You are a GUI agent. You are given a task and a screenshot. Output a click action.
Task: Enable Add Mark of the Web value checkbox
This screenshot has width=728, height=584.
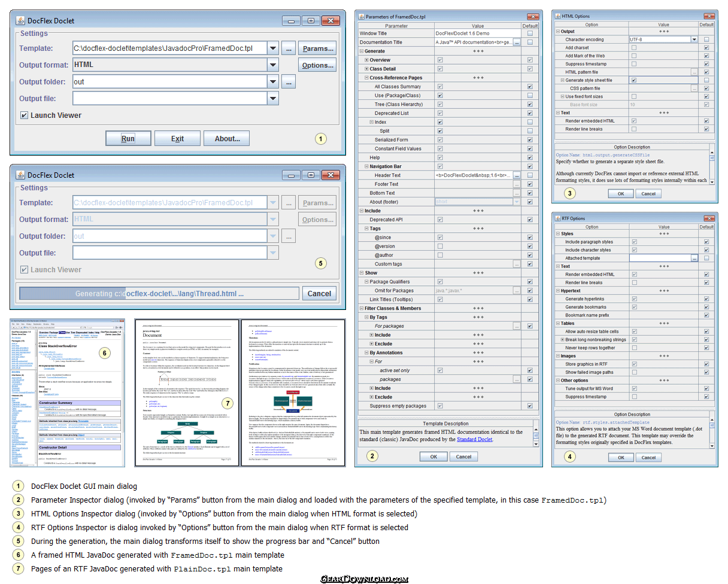[x=634, y=56]
